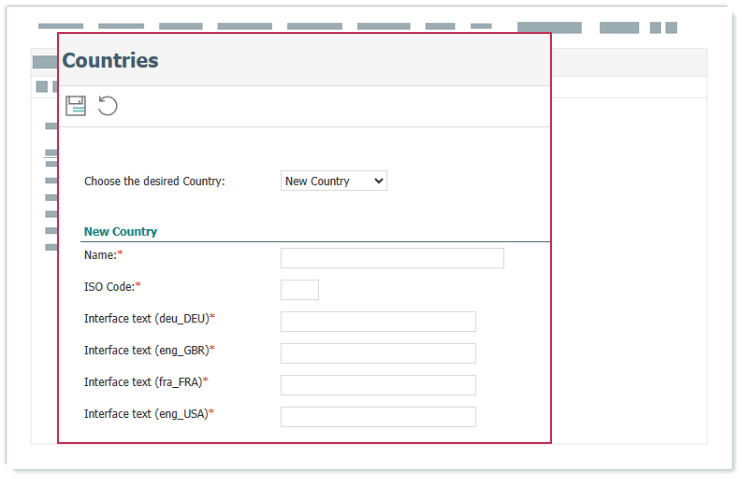This screenshot has height=479, width=742.
Task: Click the Reset circular arrow icon
Action: tap(108, 106)
